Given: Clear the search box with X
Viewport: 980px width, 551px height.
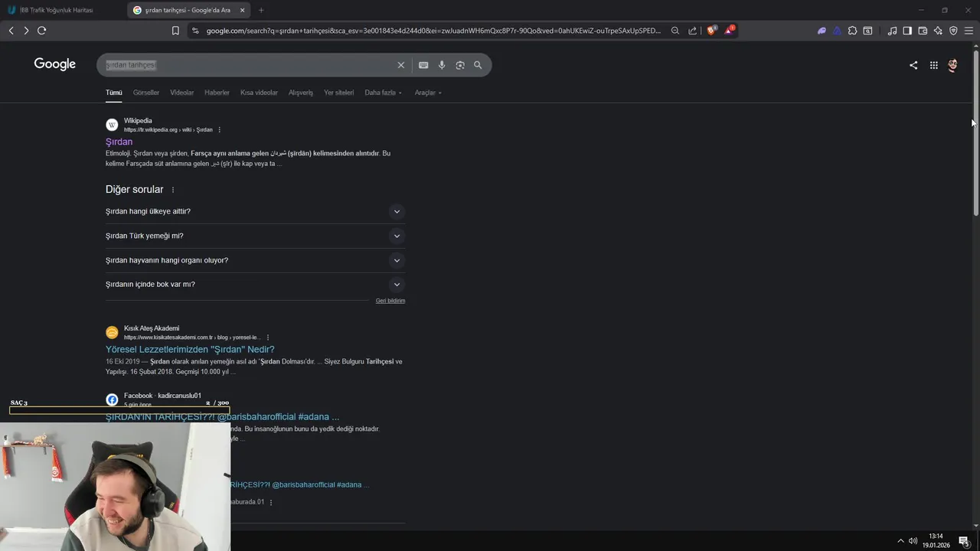Looking at the screenshot, I should pyautogui.click(x=400, y=65).
